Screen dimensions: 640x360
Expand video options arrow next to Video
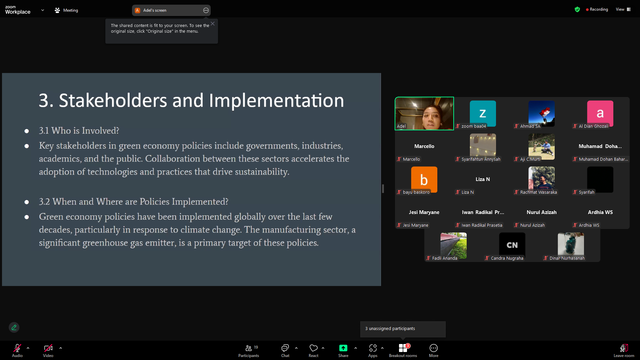click(x=60, y=348)
